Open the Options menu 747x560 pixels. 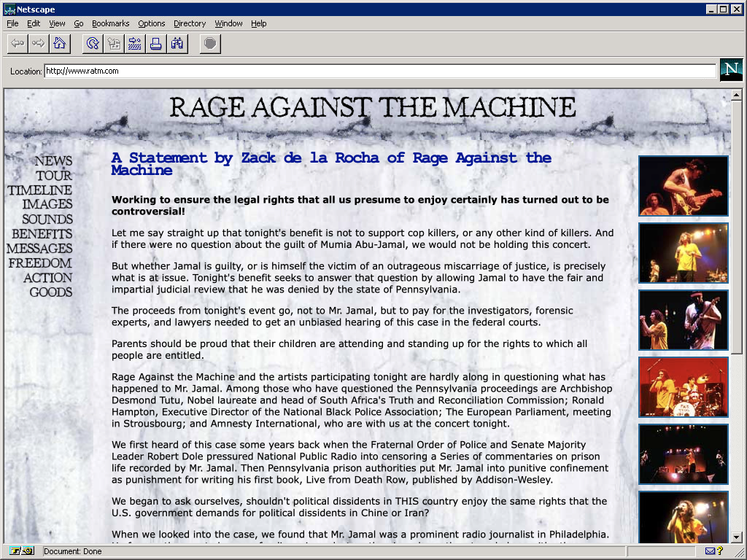(x=151, y=23)
